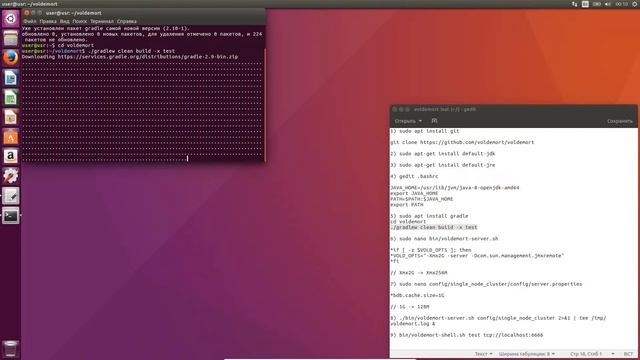Screen dimensions: 640x360
Task: Minimize the terminal window
Action: pos(33,13)
